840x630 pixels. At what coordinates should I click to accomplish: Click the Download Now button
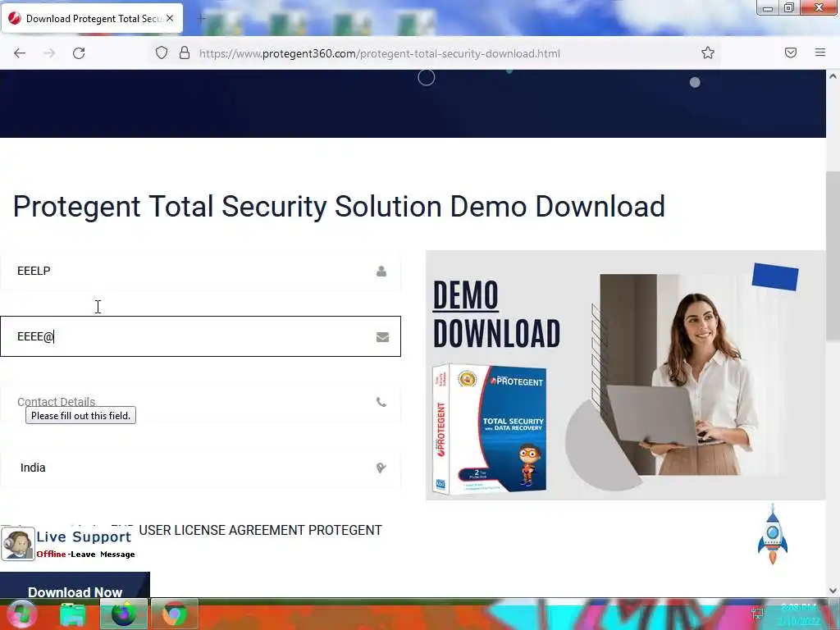[x=75, y=585]
